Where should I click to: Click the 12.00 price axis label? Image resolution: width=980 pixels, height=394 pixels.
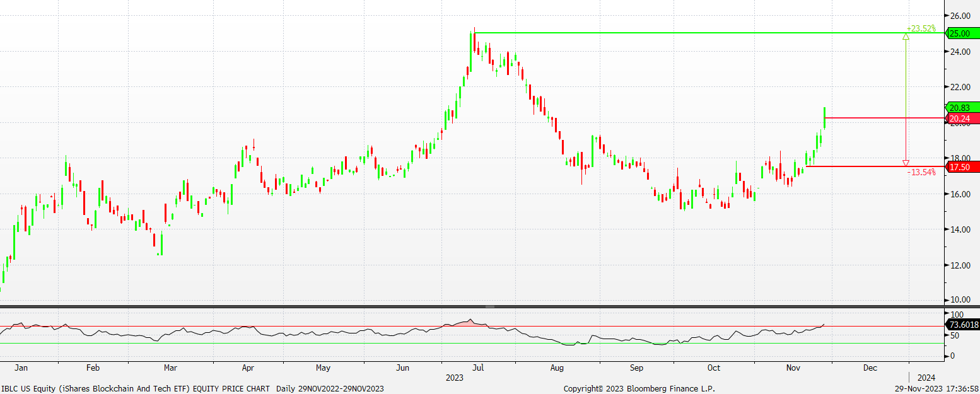[x=959, y=265]
